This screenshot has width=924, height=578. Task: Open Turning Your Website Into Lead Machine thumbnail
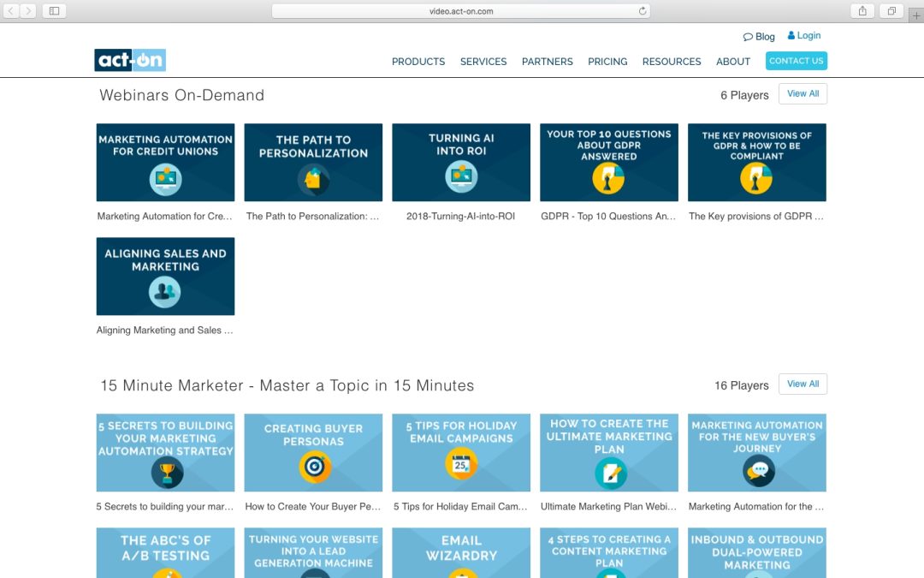(313, 552)
